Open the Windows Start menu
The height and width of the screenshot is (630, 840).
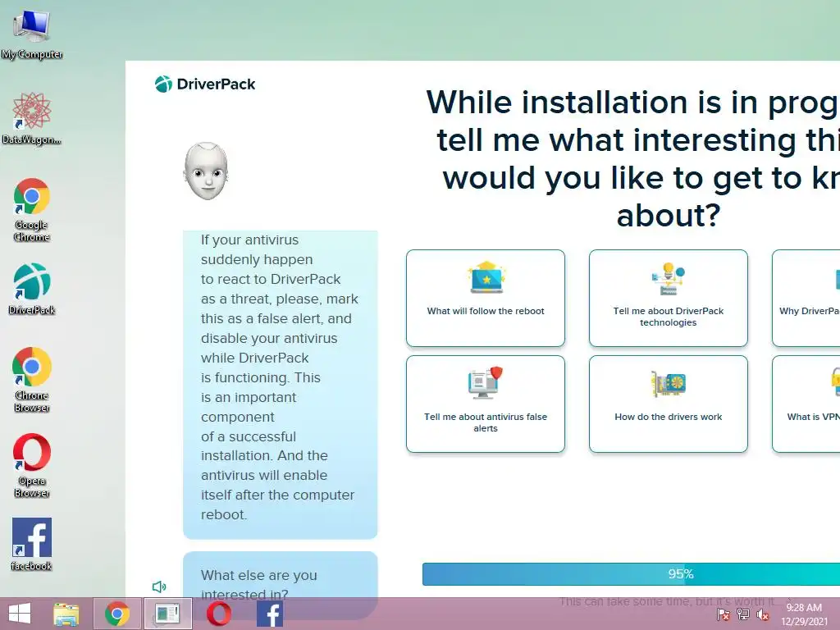20,614
